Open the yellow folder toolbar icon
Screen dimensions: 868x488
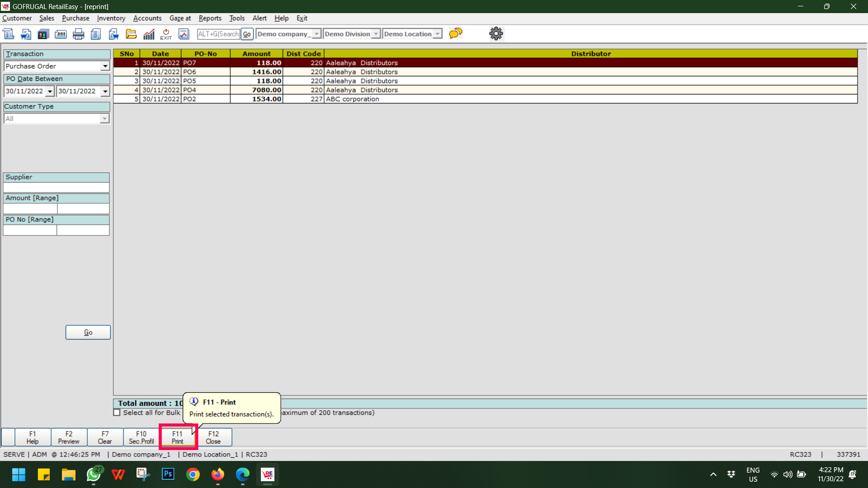click(x=131, y=34)
